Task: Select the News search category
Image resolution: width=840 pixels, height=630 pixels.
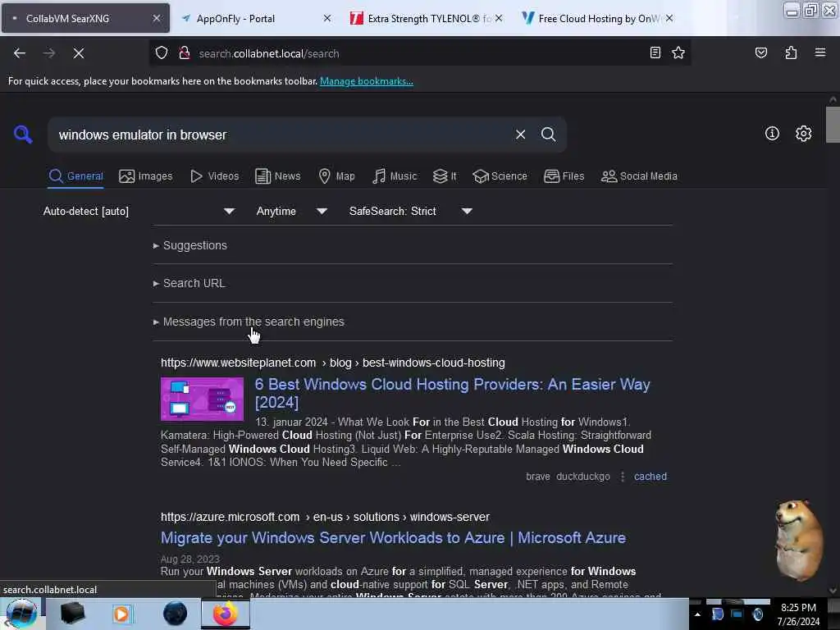Action: (277, 176)
